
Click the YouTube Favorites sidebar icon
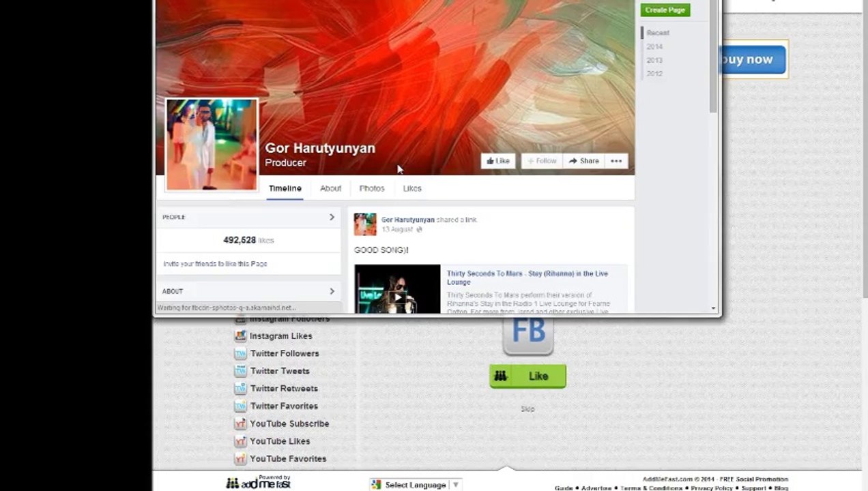pyautogui.click(x=240, y=459)
